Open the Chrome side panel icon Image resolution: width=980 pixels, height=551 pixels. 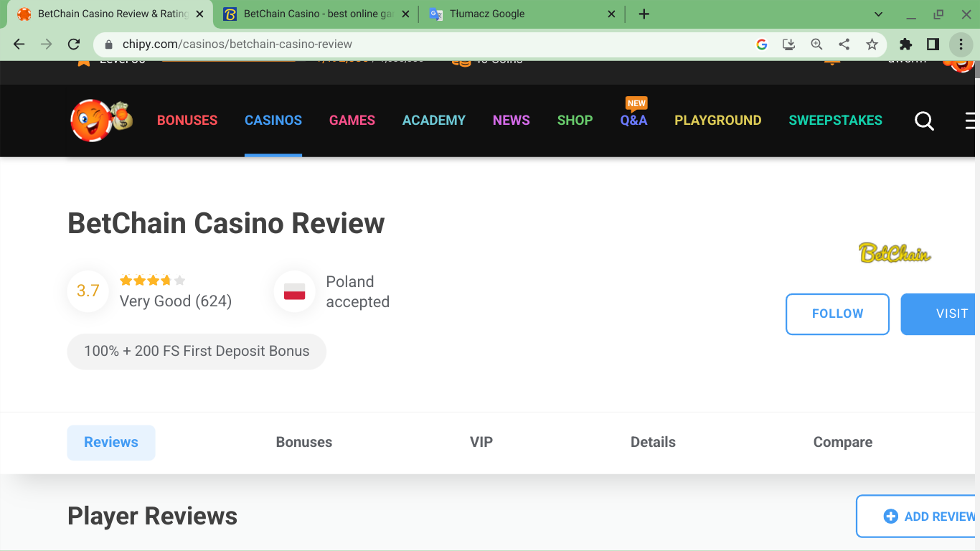[933, 44]
